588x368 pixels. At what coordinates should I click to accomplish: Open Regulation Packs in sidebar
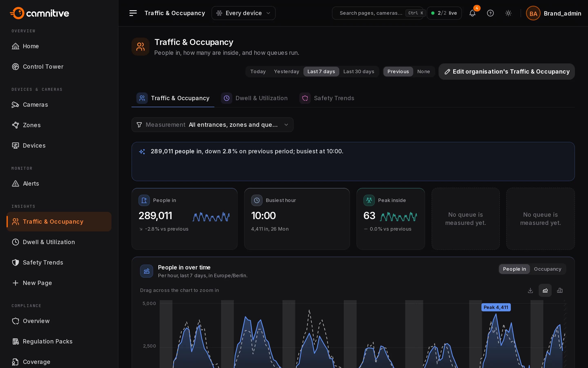point(59,341)
